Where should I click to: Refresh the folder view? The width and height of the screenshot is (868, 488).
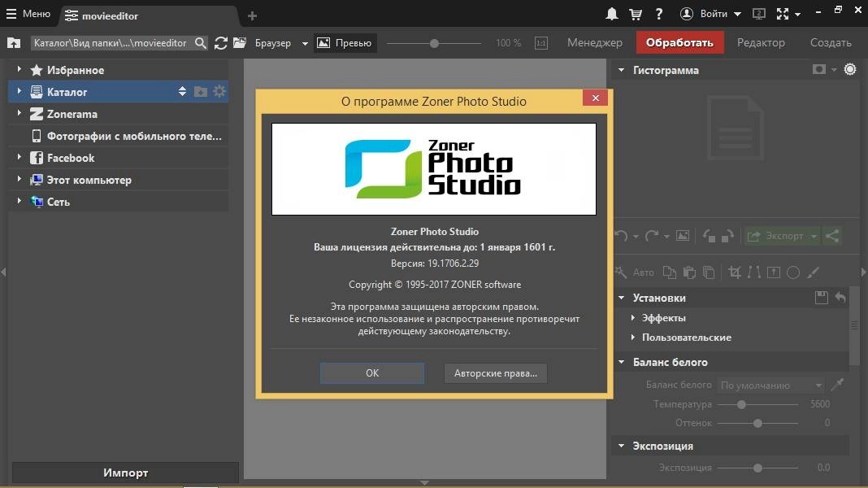pos(221,42)
